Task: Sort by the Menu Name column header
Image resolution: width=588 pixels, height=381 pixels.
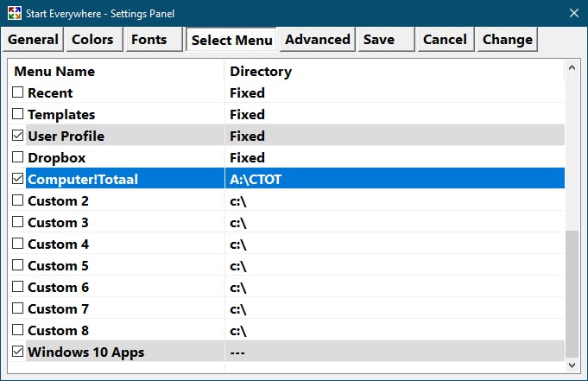Action: tap(54, 72)
